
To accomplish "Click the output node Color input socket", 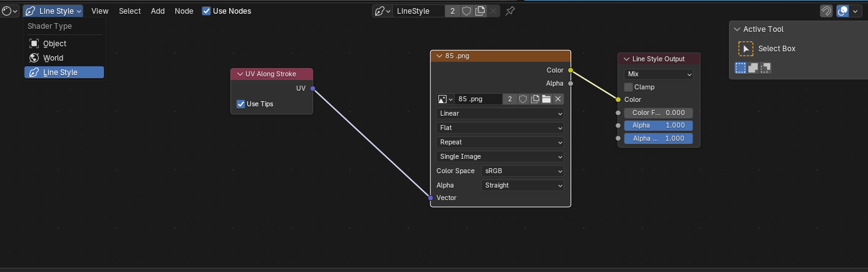I will pyautogui.click(x=618, y=99).
